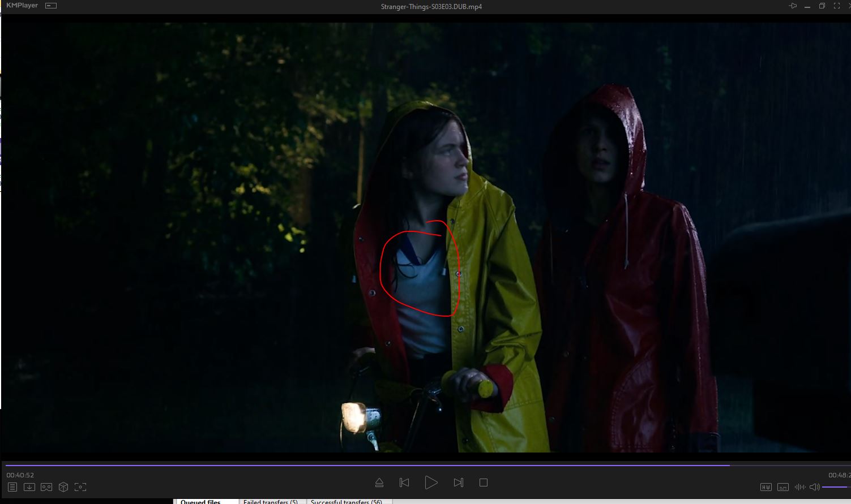Switch to Failed transfers tab

271,502
